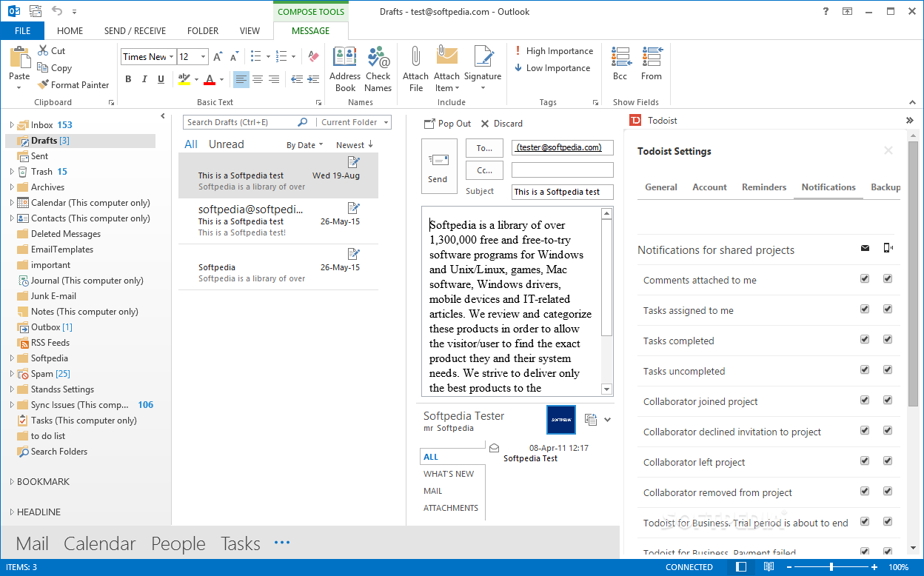Uncheck mobile notification for Collaborator joined project

tap(888, 401)
